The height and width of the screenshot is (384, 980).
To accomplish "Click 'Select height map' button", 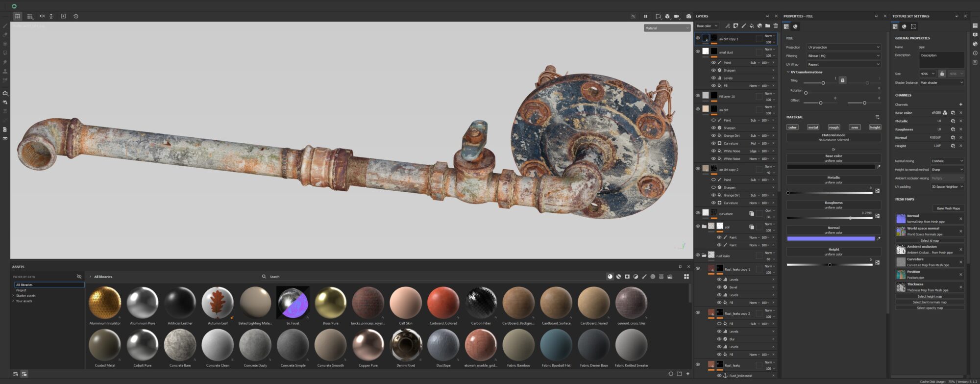I will click(930, 296).
